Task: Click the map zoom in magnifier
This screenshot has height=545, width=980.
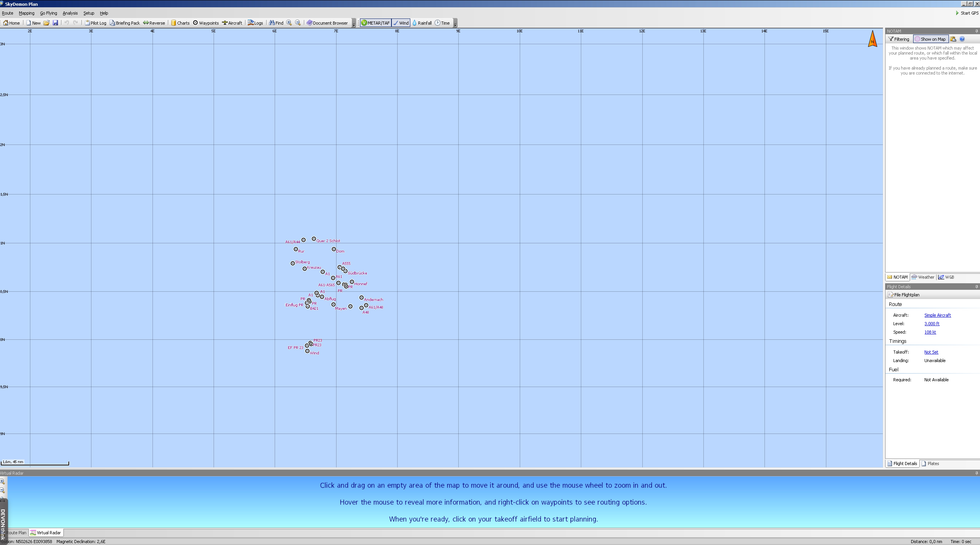Action: click(289, 23)
